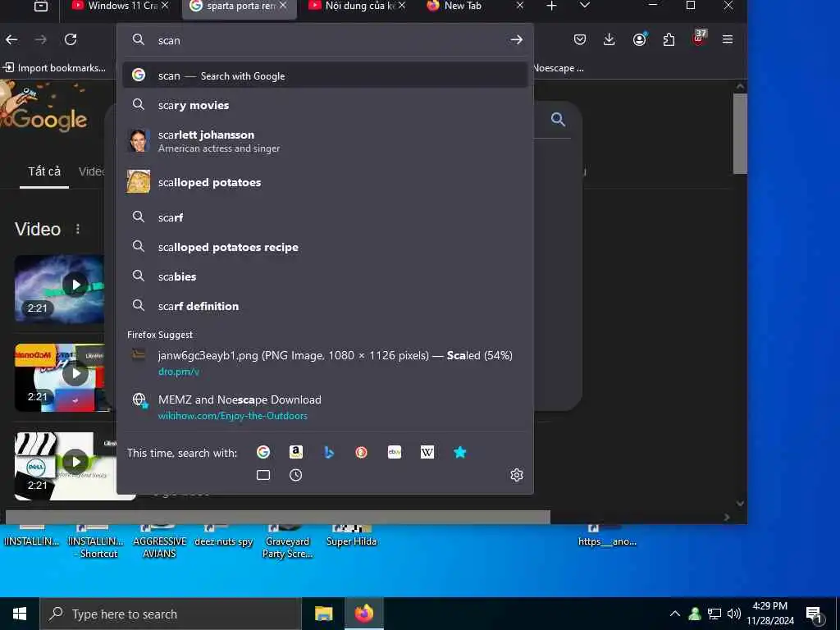Pick the 'scalloped potatoes' suggestion
Image resolution: width=840 pixels, height=630 pixels.
(x=325, y=182)
